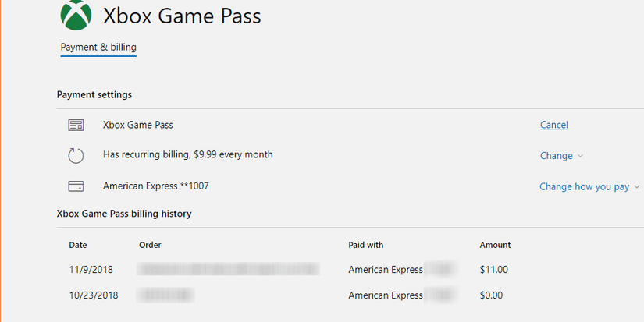Click the $11.00 amount entry

(493, 270)
